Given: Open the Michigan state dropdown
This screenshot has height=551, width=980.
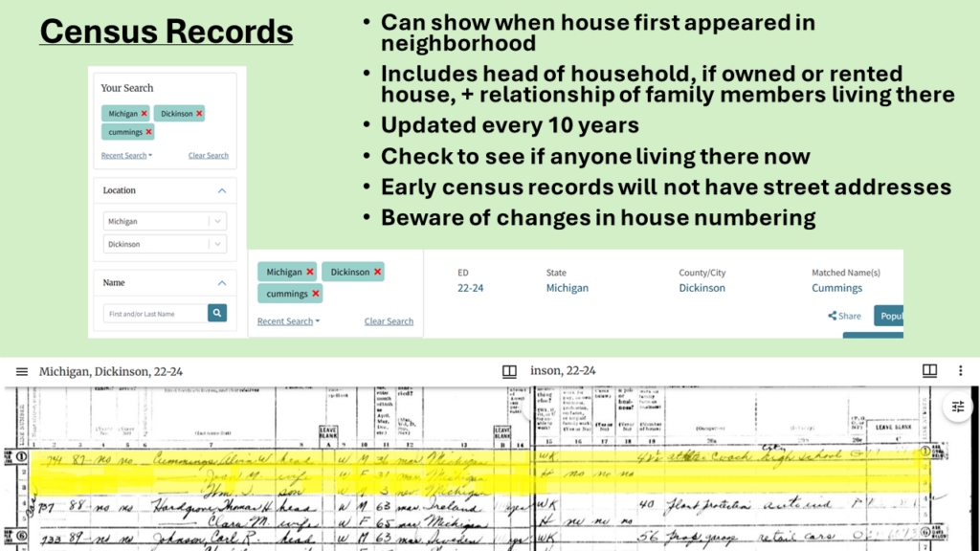Looking at the screenshot, I should pyautogui.click(x=165, y=221).
